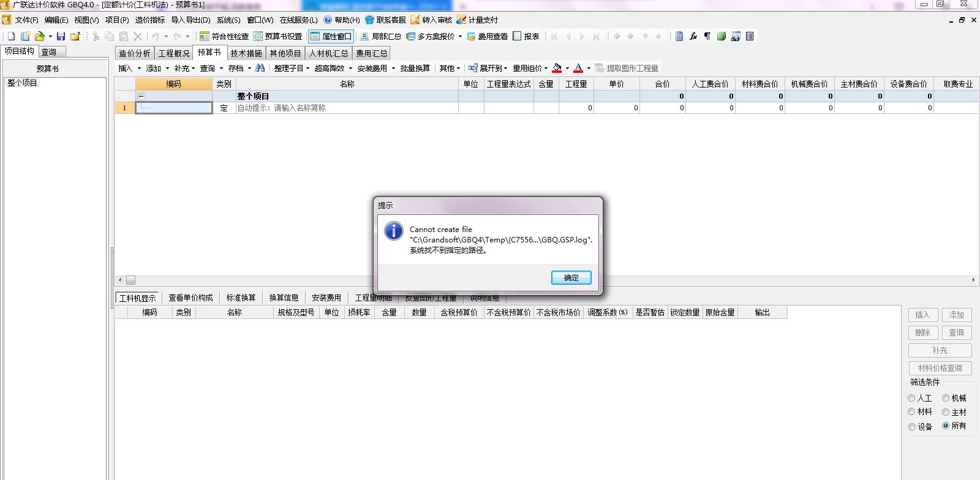The height and width of the screenshot is (480, 980).
Task: Click the fill color bucket icon
Action: tap(557, 68)
